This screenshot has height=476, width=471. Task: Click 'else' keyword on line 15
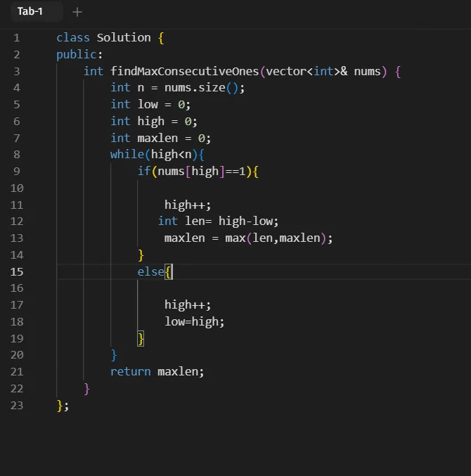pos(151,271)
